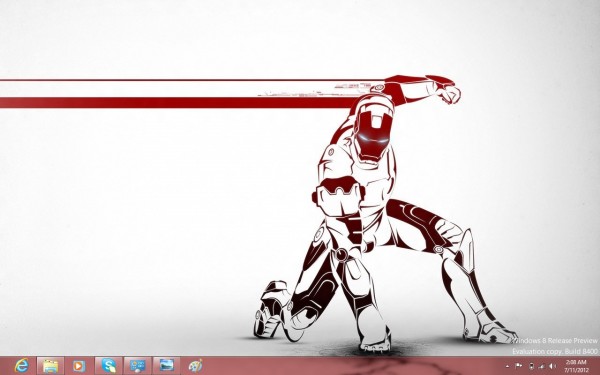Click the clock showing 2:08 AM
The width and height of the screenshot is (600, 375).
pyautogui.click(x=576, y=362)
